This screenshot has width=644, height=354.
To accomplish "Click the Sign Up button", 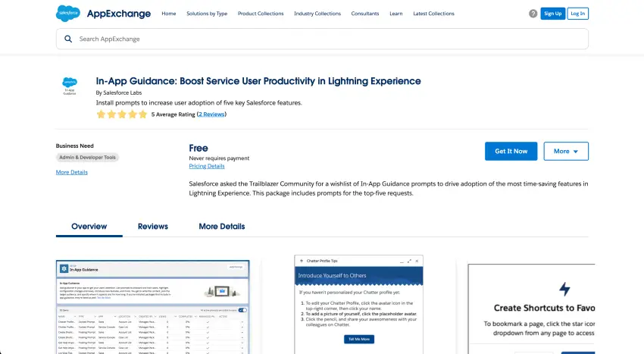I will pos(553,14).
